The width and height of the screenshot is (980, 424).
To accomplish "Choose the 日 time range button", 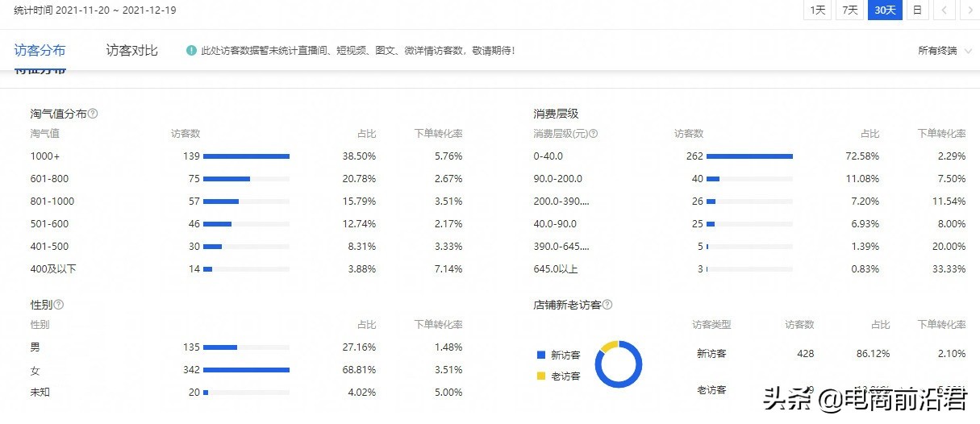I will tap(916, 10).
